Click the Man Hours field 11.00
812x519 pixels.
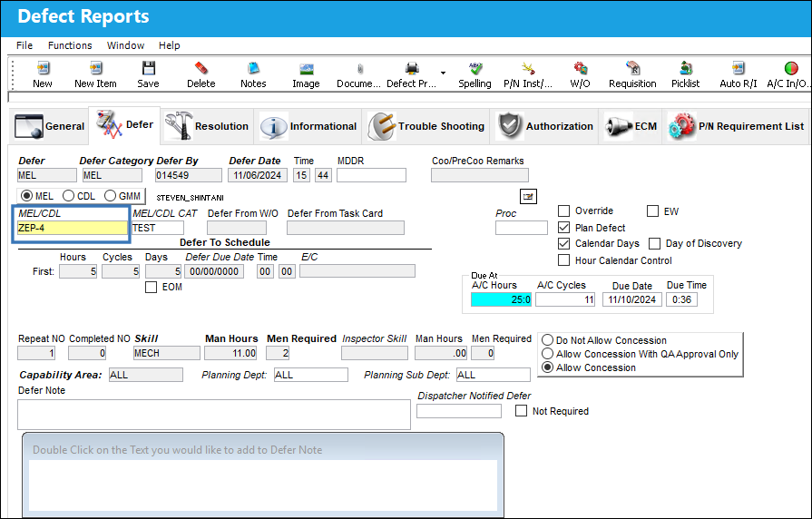pyautogui.click(x=231, y=353)
